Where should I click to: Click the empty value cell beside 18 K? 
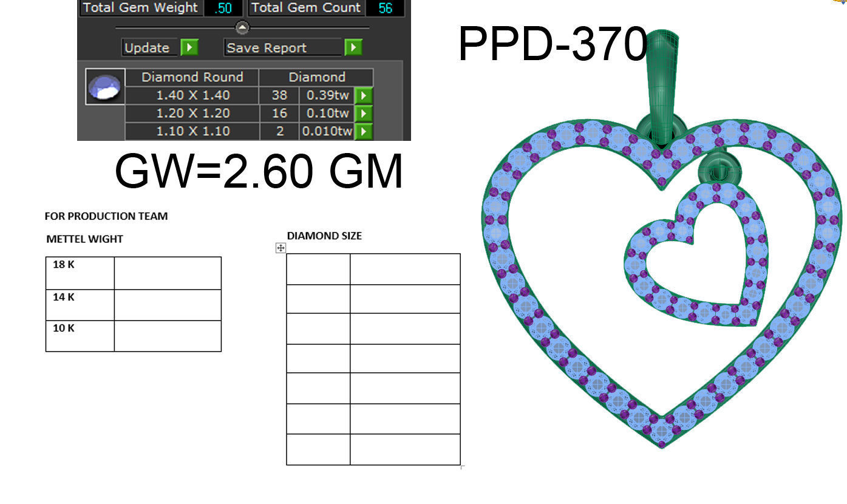click(x=168, y=273)
